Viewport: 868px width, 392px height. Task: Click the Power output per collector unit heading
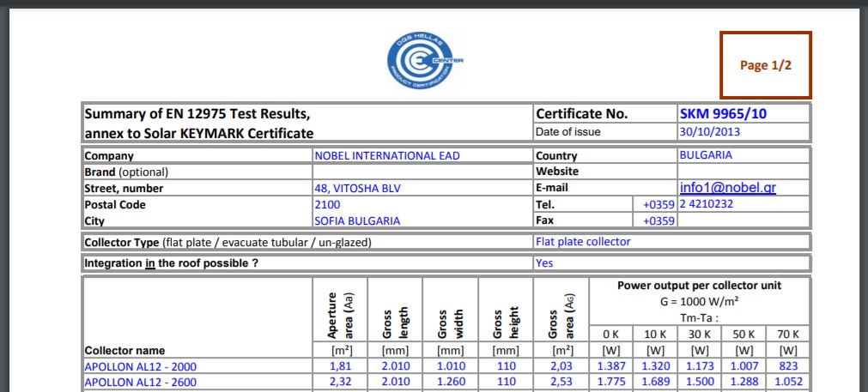click(699, 286)
